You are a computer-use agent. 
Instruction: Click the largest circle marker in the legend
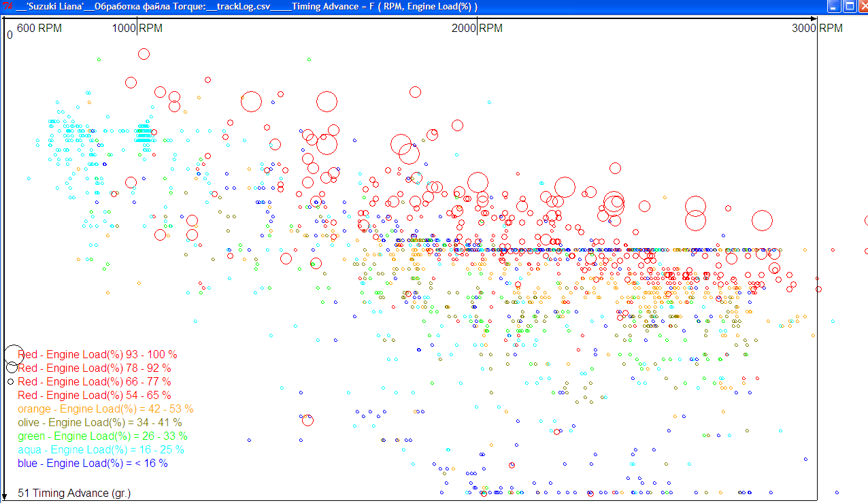pyautogui.click(x=14, y=354)
